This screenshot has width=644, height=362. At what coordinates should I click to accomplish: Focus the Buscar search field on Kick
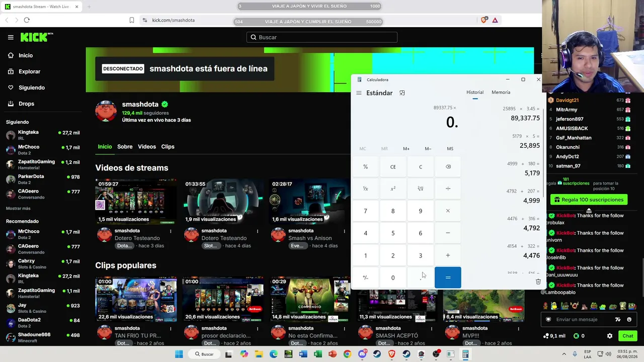click(322, 37)
